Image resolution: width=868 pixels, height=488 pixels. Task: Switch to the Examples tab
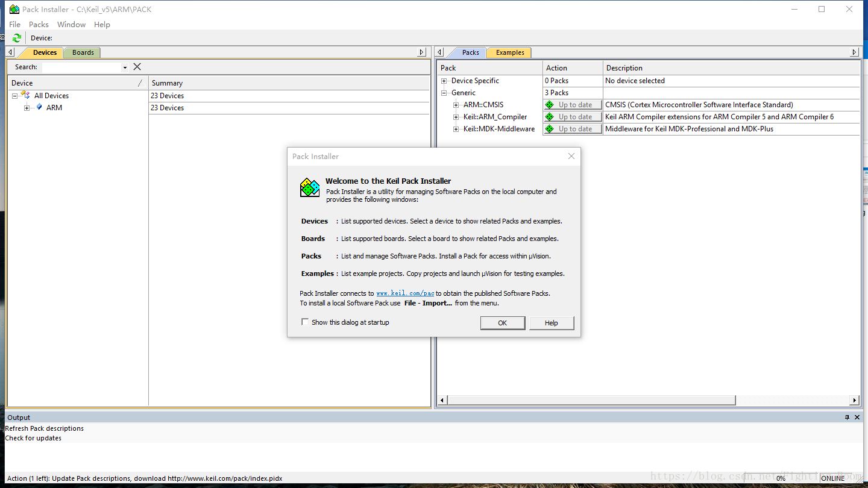click(x=510, y=52)
